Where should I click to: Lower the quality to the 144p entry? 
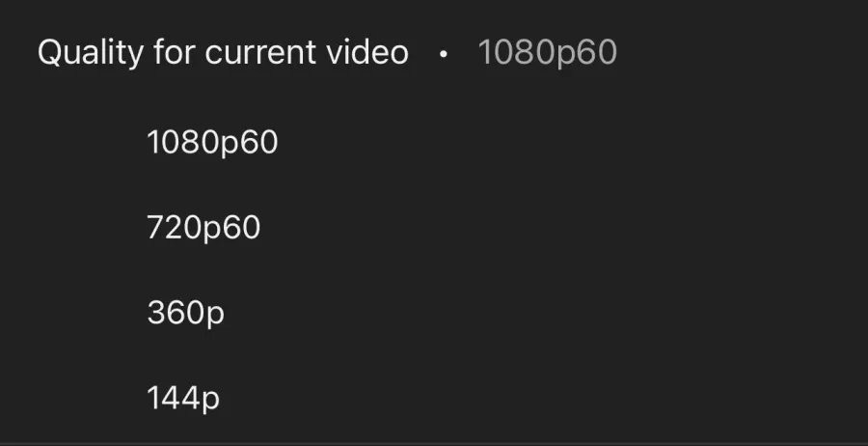183,398
